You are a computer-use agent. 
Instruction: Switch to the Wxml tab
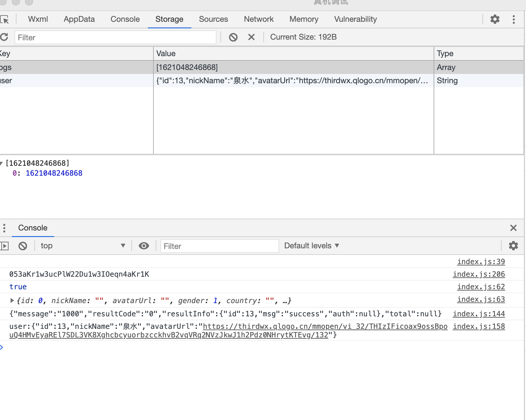[38, 19]
